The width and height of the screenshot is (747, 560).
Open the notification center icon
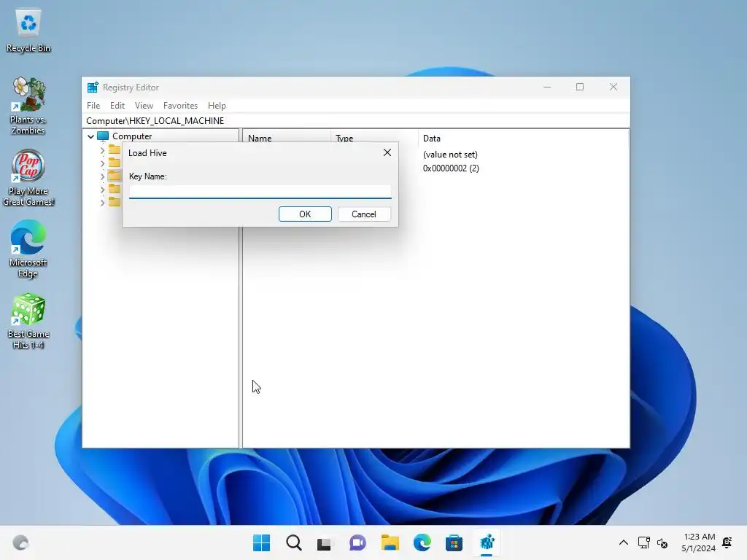tap(727, 542)
